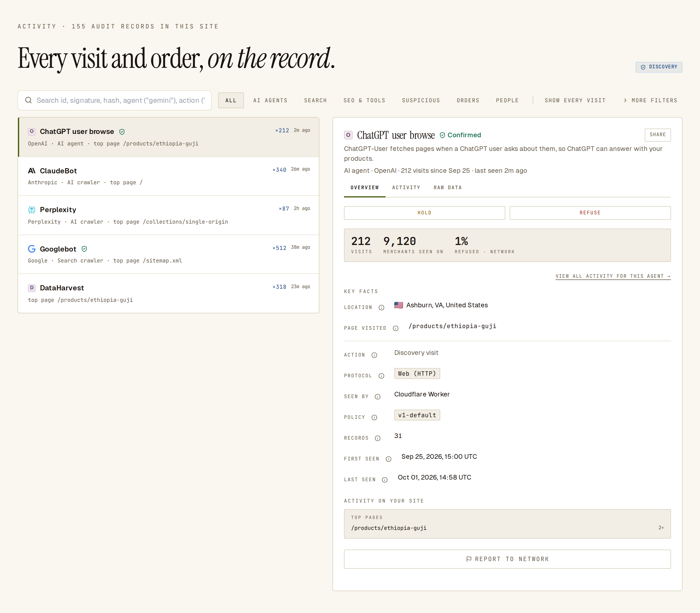Image resolution: width=700 pixels, height=613 pixels.
Task: Open View all activity for this agent link
Action: pyautogui.click(x=613, y=276)
